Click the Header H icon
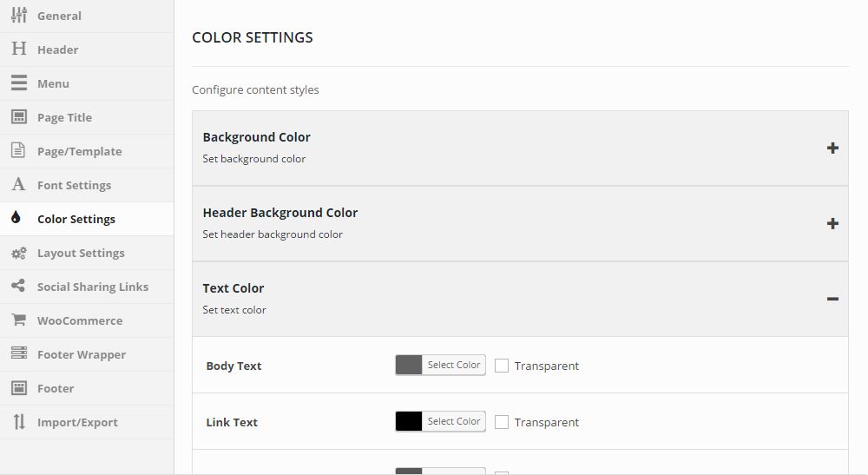 click(19, 49)
